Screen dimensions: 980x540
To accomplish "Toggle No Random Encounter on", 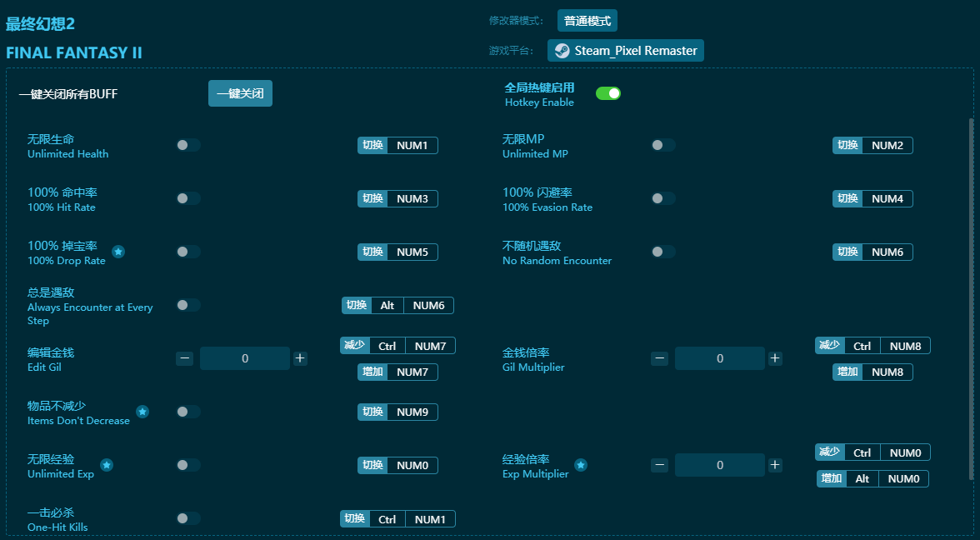I will [663, 252].
